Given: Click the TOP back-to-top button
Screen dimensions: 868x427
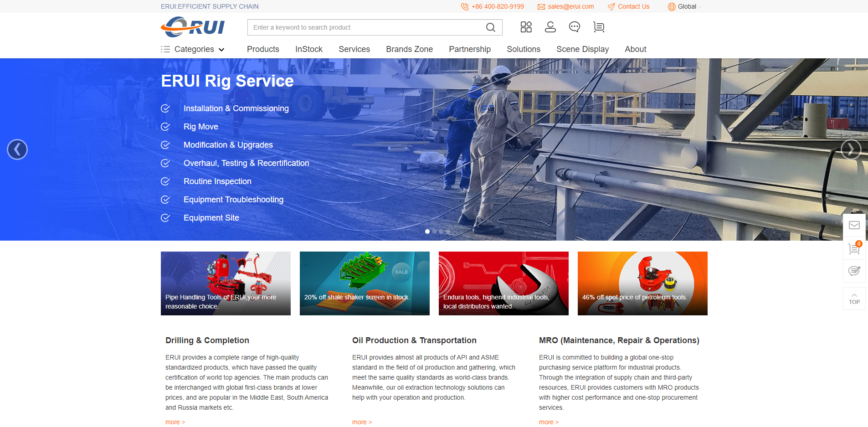Looking at the screenshot, I should (854, 298).
